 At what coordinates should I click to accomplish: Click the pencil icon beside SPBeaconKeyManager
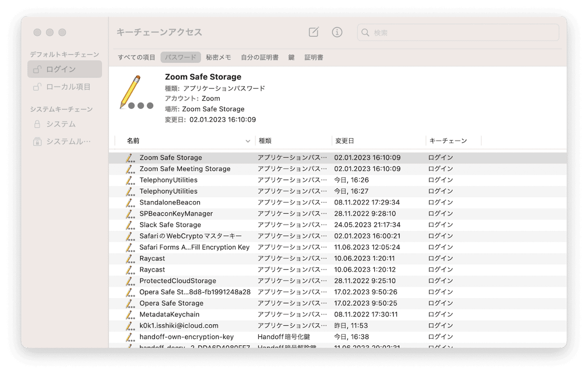130,213
